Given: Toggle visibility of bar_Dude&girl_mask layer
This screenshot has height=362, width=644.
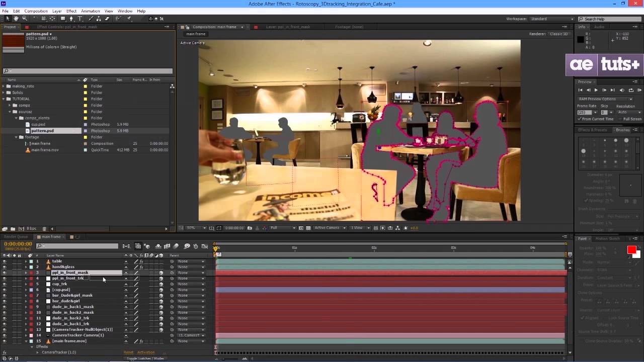Looking at the screenshot, I should point(5,296).
